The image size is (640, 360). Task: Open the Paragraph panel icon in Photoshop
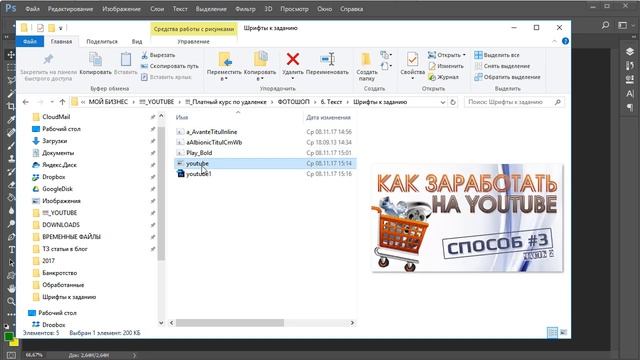[629, 107]
